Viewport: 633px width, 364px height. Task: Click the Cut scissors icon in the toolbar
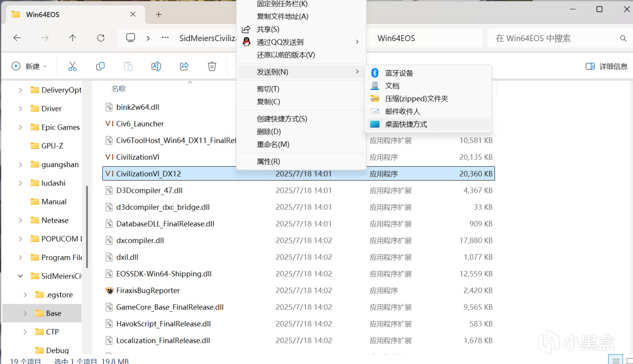coord(72,66)
